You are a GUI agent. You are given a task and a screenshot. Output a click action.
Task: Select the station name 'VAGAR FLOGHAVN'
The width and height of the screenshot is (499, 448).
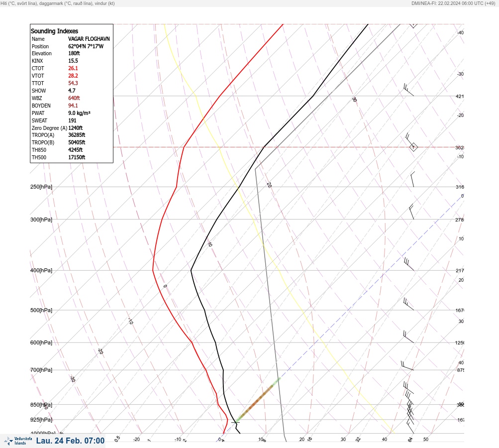tap(89, 39)
